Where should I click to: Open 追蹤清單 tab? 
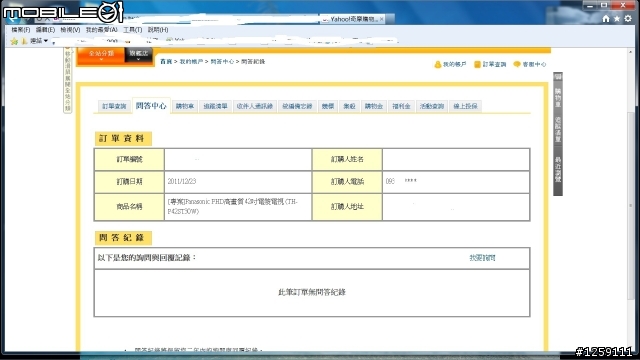tap(216, 106)
